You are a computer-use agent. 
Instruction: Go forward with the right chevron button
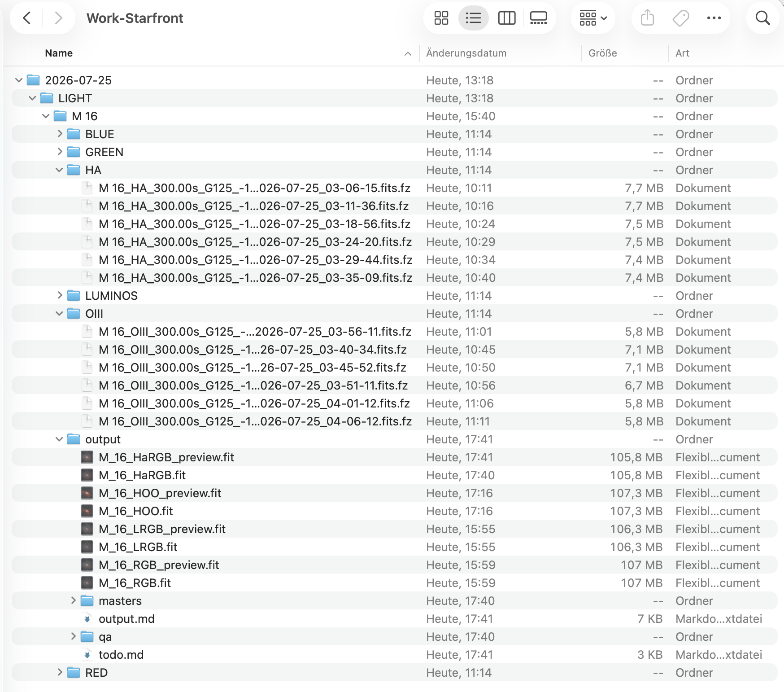click(58, 18)
